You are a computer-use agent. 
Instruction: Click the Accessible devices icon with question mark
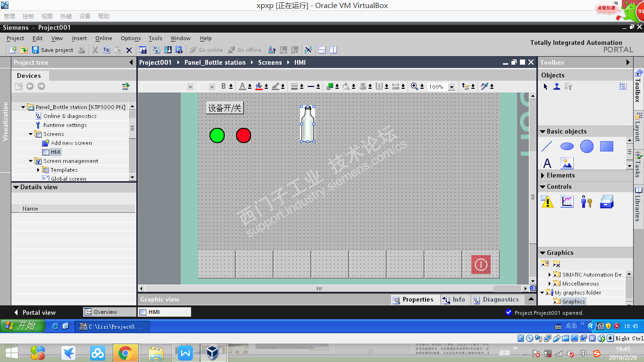click(272, 50)
